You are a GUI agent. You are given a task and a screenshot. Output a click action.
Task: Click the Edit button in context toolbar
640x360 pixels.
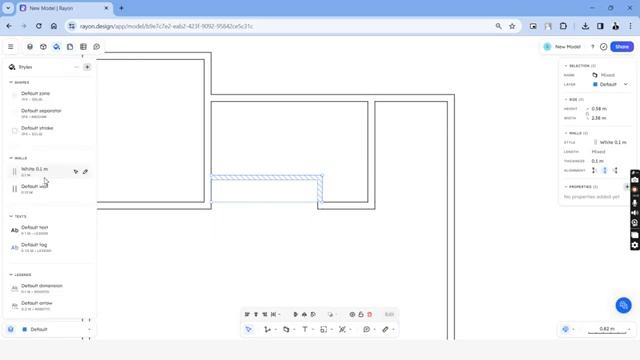tap(389, 314)
